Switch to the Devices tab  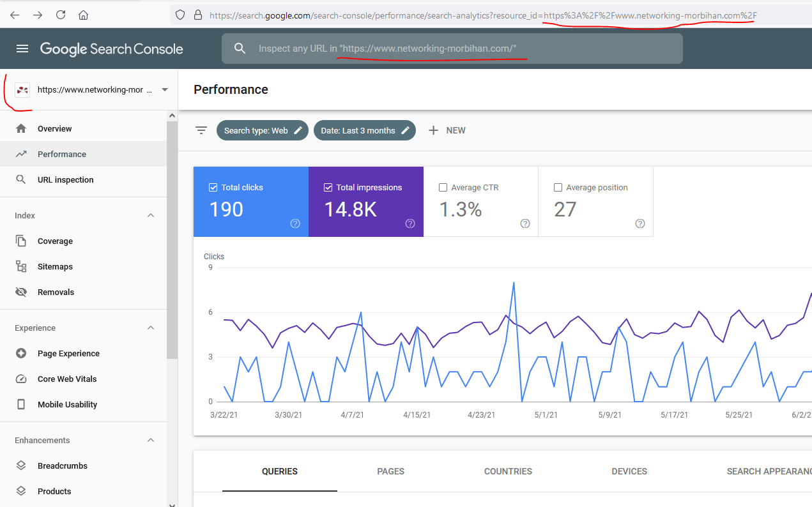point(629,471)
